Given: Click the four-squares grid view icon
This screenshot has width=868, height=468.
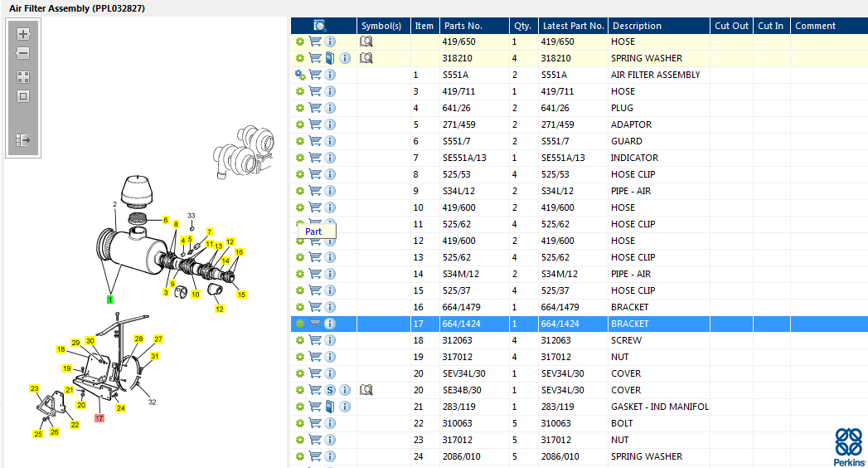Looking at the screenshot, I should (x=23, y=77).
